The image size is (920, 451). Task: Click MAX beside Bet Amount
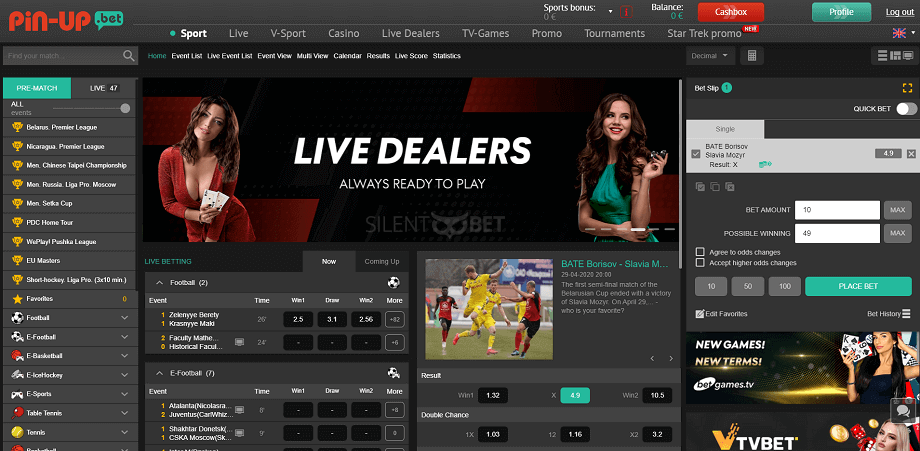tap(898, 210)
